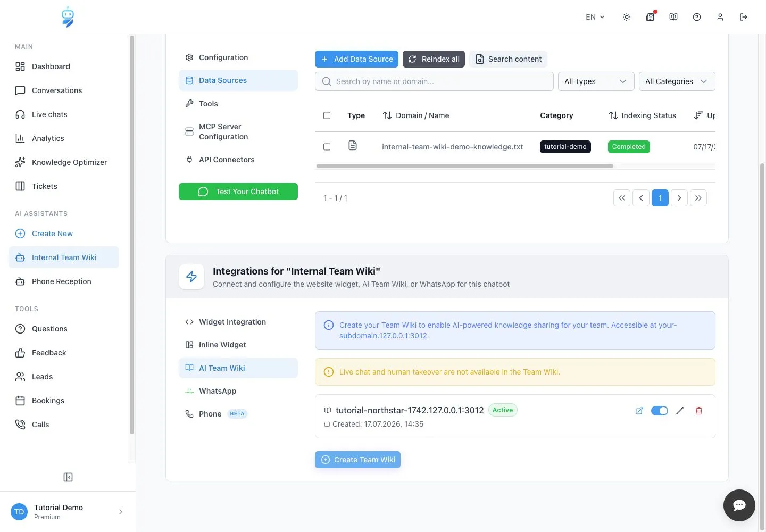
Task: Open Tickets in the sidebar
Action: [x=64, y=186]
